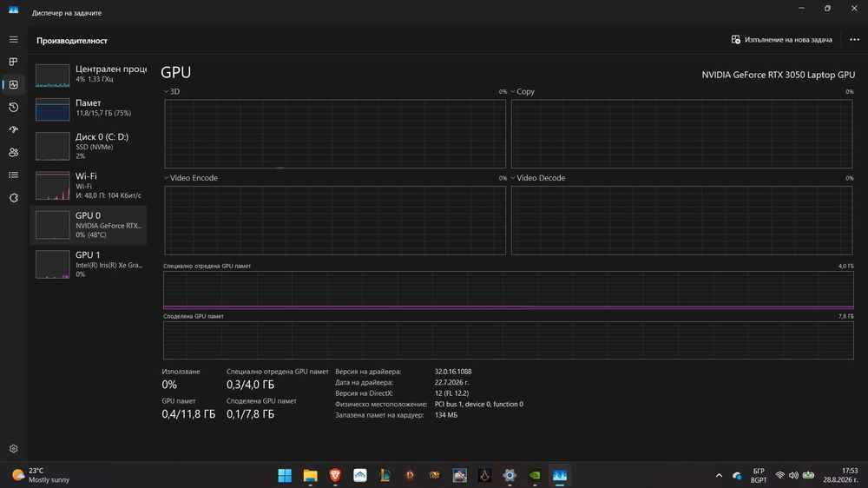Open the Services page icon
The height and width of the screenshot is (488, 868).
tap(13, 198)
